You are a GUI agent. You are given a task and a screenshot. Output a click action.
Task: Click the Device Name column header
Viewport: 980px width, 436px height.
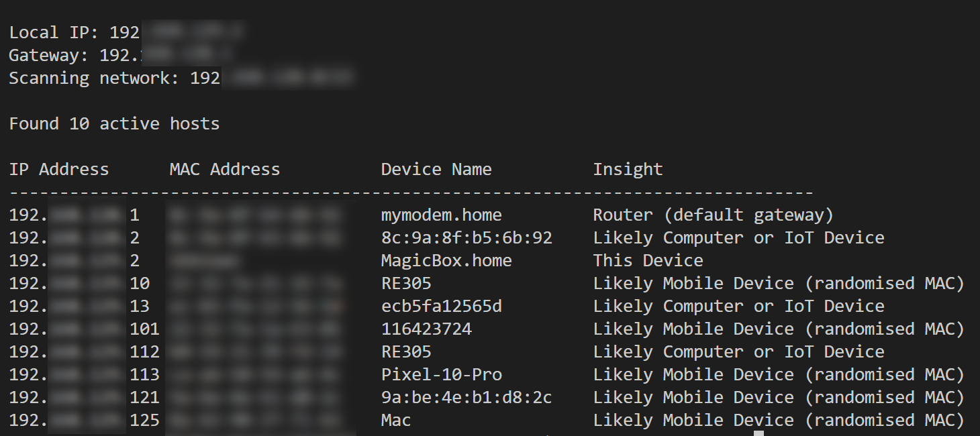pyautogui.click(x=436, y=170)
